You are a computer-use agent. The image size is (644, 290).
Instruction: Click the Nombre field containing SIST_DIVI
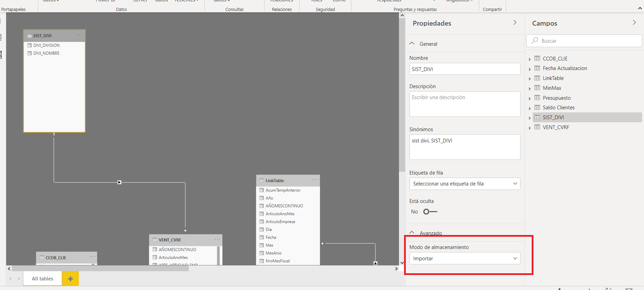(465, 69)
